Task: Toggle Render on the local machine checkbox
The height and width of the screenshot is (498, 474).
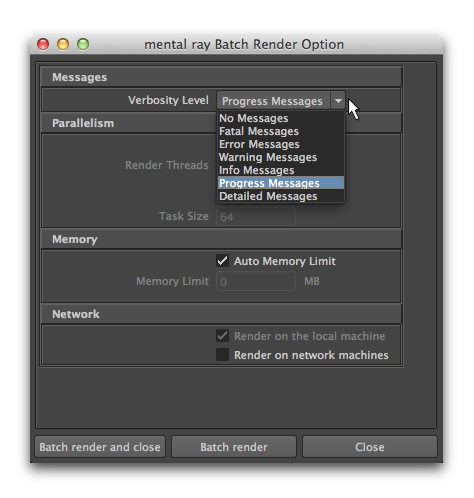Action: tap(222, 336)
